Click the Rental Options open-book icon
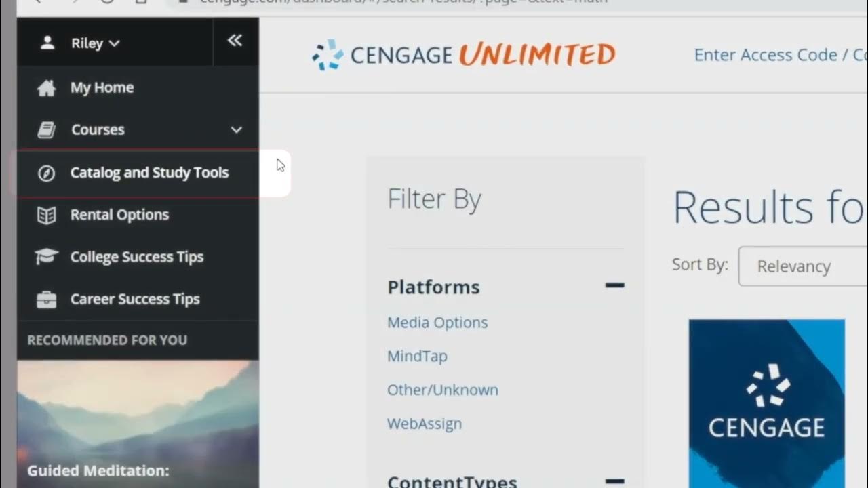This screenshot has height=488, width=868. click(46, 216)
